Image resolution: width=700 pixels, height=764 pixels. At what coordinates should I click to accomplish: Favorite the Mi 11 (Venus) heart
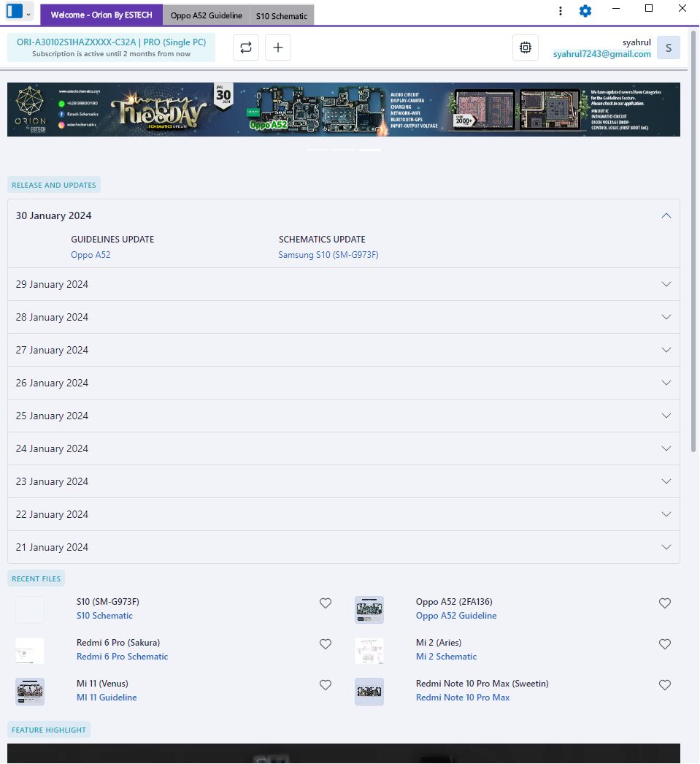pos(325,685)
